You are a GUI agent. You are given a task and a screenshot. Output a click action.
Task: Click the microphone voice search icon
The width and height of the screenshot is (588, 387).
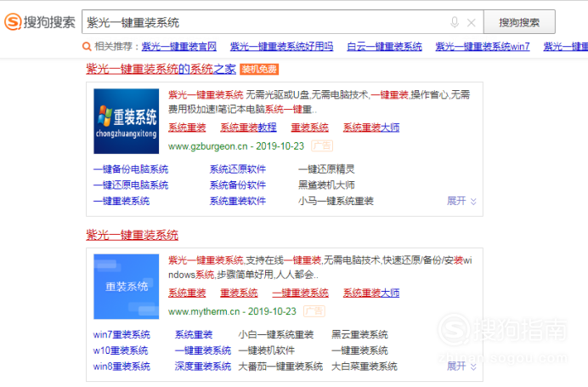click(455, 22)
